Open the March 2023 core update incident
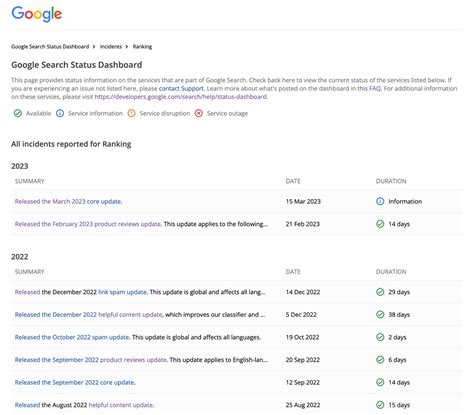Screen dimensions: 474x415 (68, 201)
